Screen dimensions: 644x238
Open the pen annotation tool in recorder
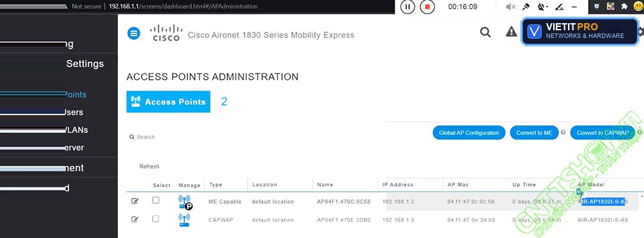tap(559, 6)
